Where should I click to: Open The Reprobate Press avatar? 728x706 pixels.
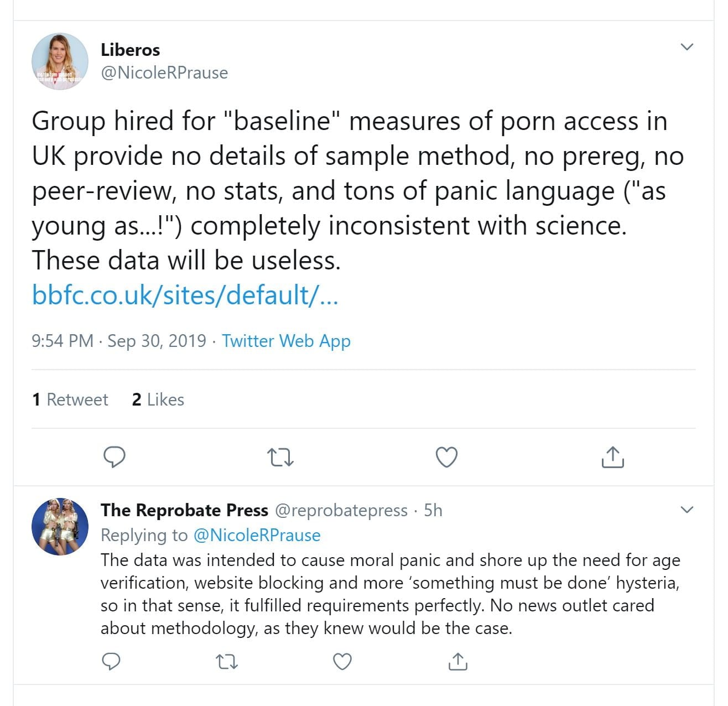pyautogui.click(x=60, y=526)
